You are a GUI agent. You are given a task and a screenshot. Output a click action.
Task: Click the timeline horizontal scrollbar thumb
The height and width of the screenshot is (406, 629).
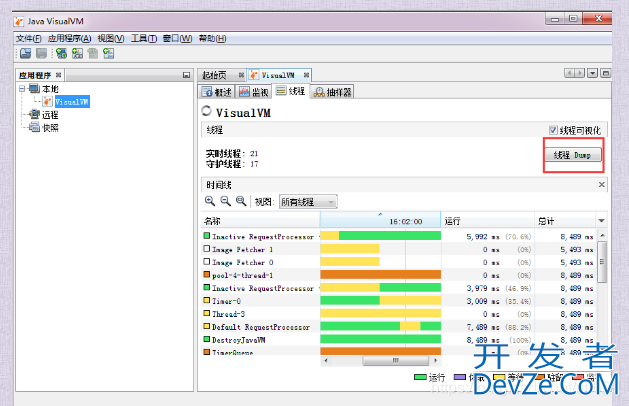click(396, 361)
